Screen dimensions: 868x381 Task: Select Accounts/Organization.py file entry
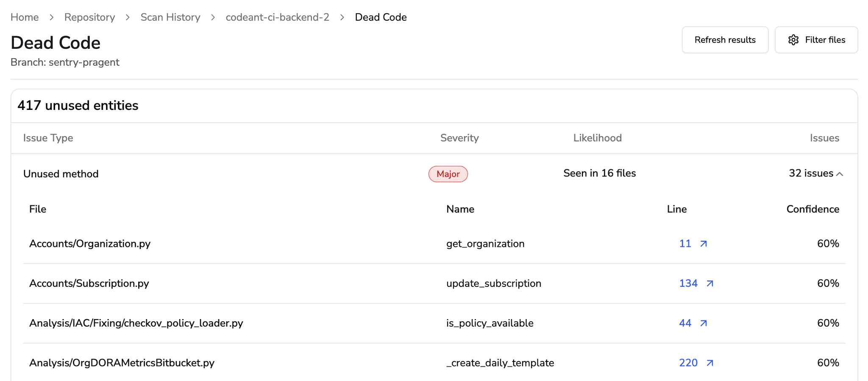coord(90,244)
